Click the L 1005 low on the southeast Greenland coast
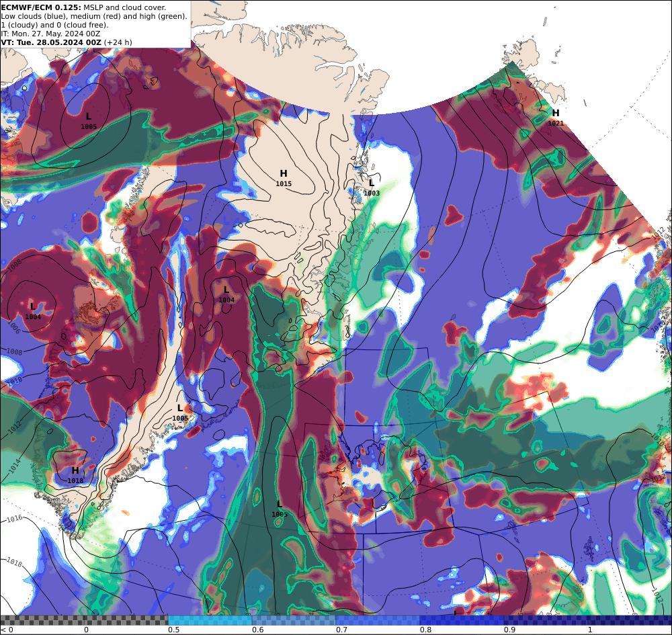Image resolution: width=672 pixels, height=635 pixels. click(x=180, y=413)
